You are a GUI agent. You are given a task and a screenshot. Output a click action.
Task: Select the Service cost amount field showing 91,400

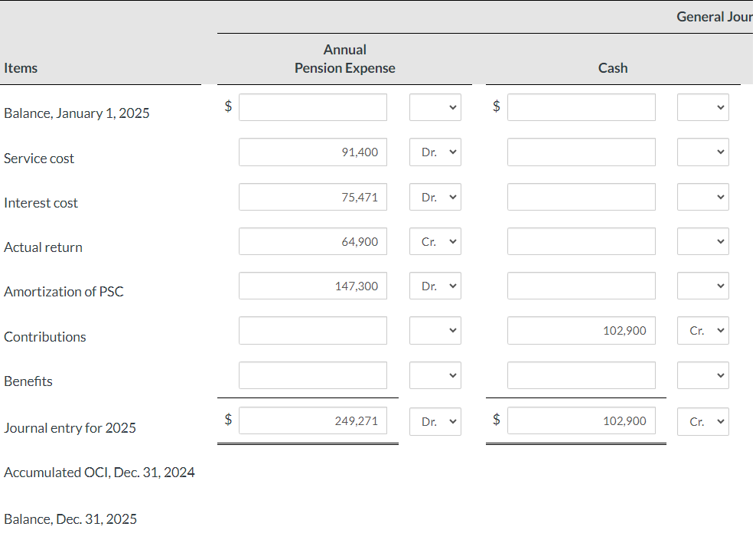click(312, 152)
